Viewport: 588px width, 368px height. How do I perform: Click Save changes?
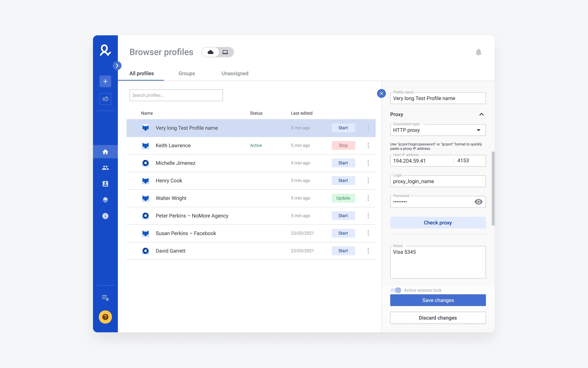click(438, 300)
